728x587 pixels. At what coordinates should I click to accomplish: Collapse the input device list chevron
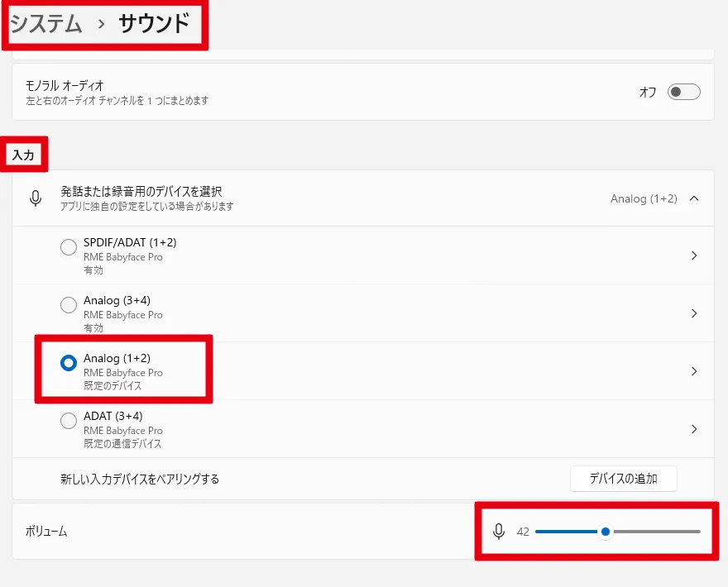[x=694, y=198]
